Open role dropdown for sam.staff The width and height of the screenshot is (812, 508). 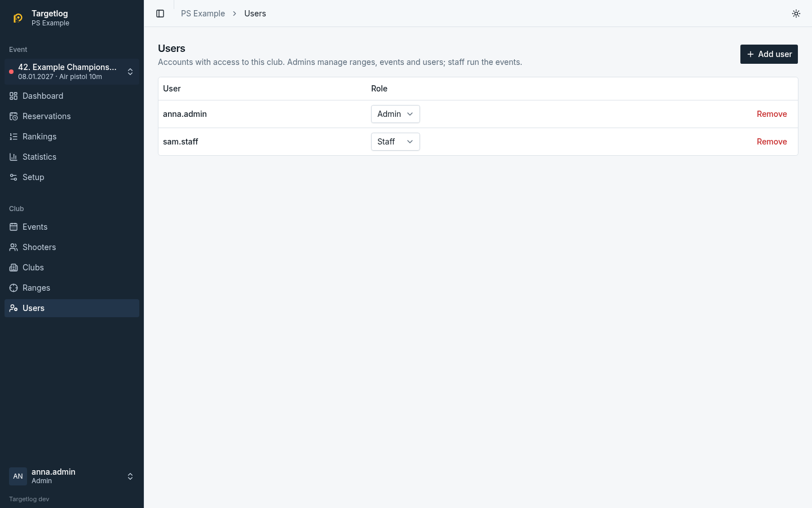[395, 142]
